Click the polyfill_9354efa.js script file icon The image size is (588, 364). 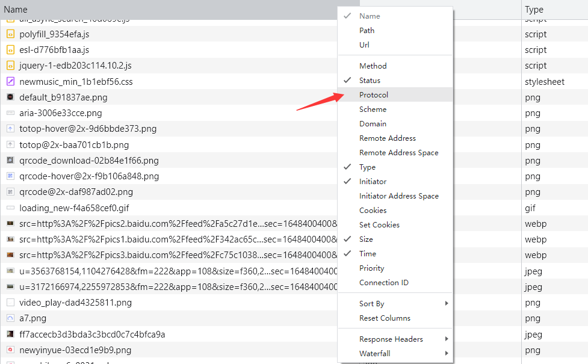(10, 34)
